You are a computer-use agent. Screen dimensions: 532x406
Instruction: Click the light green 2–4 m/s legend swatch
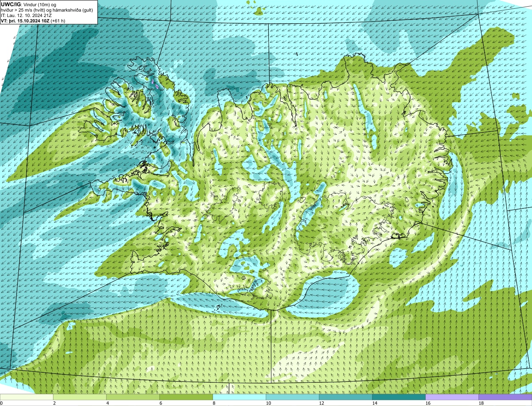coord(80,397)
